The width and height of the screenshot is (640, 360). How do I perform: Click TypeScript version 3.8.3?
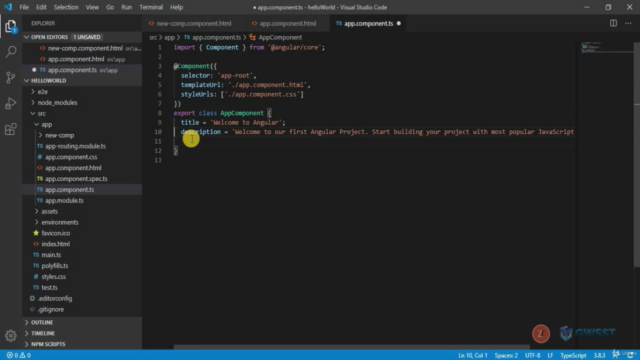click(599, 355)
